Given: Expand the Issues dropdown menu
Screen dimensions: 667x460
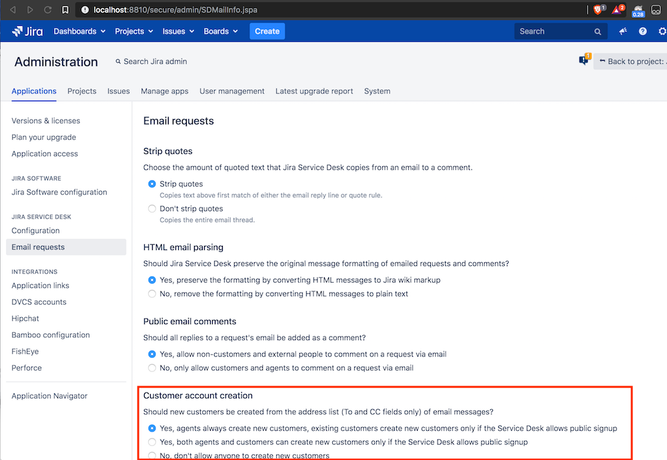Looking at the screenshot, I should (x=178, y=31).
